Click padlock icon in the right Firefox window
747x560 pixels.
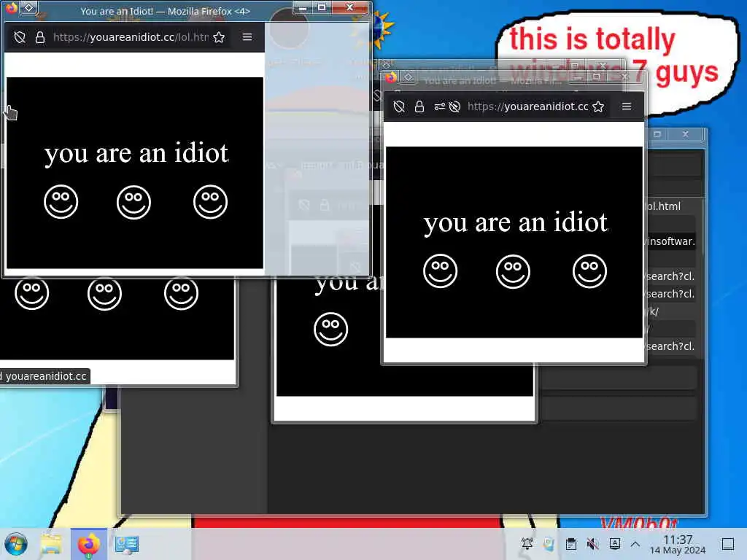tap(419, 106)
